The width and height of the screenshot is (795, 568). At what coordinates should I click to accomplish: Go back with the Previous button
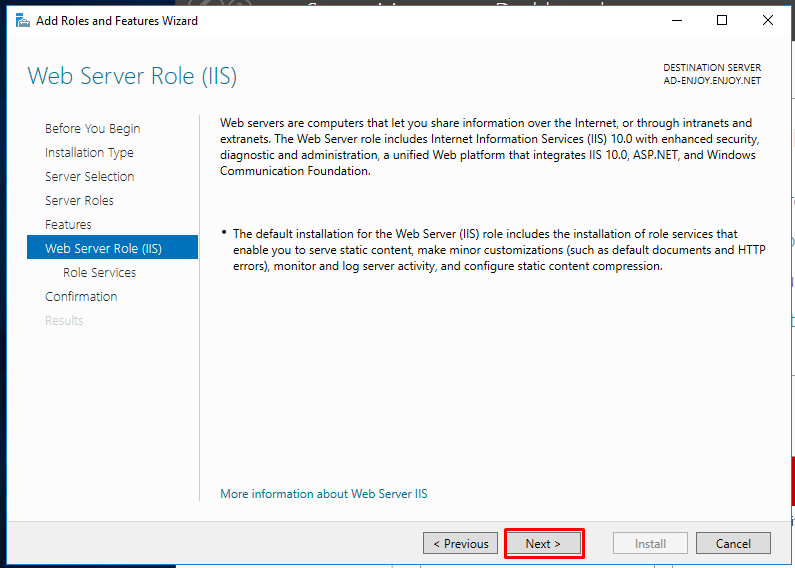460,544
